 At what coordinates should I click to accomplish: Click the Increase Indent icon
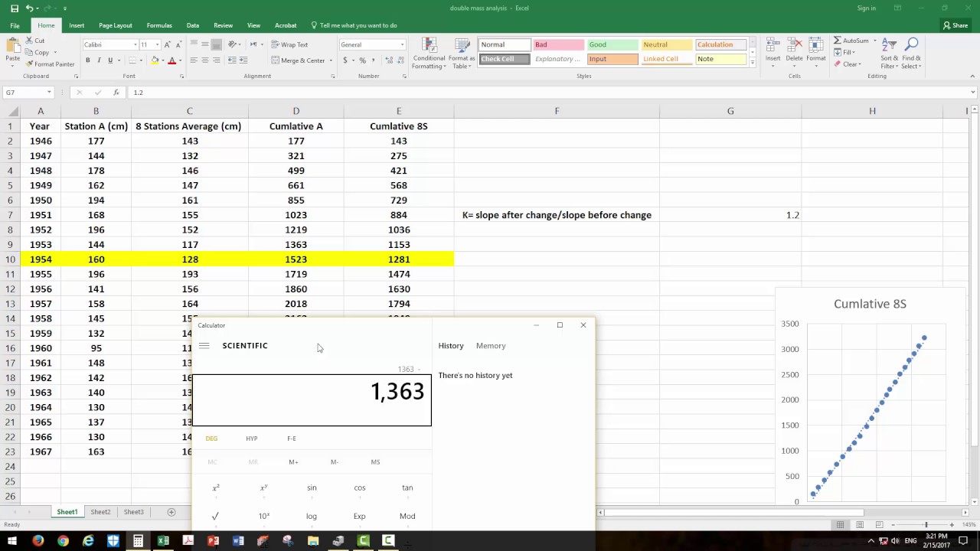(x=243, y=60)
